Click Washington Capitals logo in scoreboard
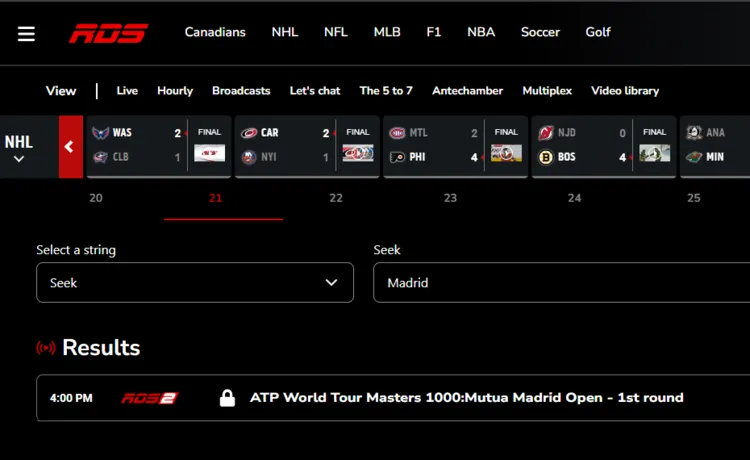The width and height of the screenshot is (750, 460). pos(100,132)
